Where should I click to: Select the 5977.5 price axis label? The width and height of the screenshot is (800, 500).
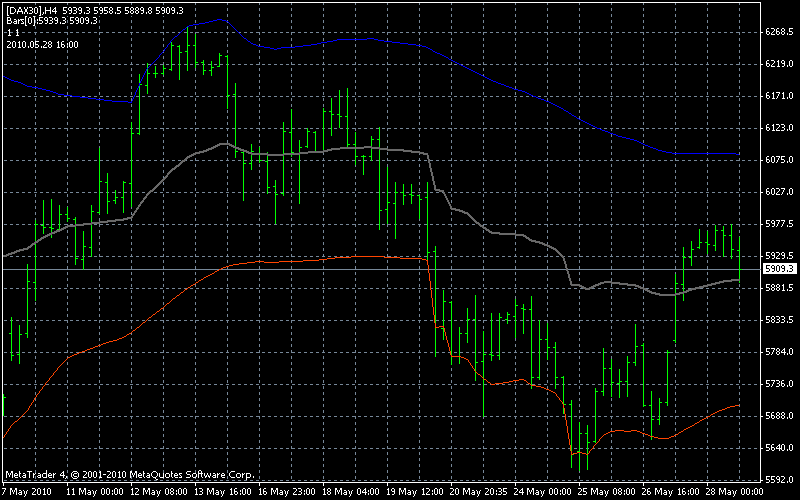(780, 223)
